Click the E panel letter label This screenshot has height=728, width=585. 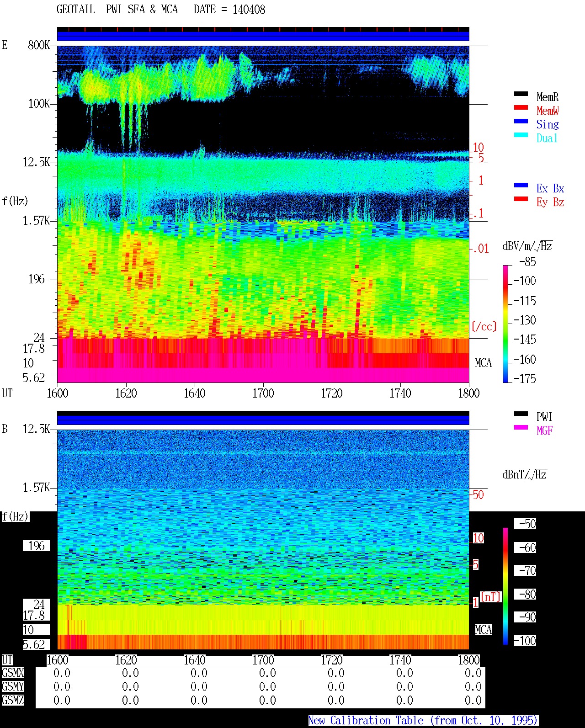pyautogui.click(x=5, y=45)
